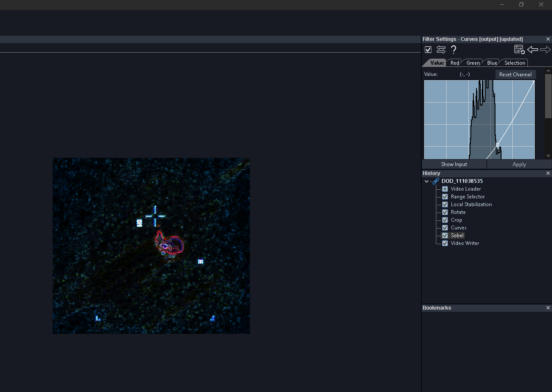552x392 pixels.
Task: Go to next filter with right arrow
Action: tap(546, 50)
